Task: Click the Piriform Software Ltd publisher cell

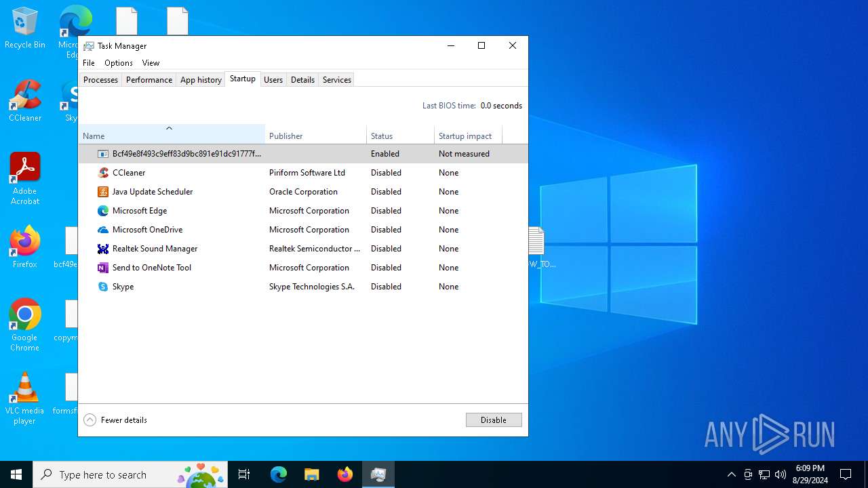Action: (x=307, y=173)
